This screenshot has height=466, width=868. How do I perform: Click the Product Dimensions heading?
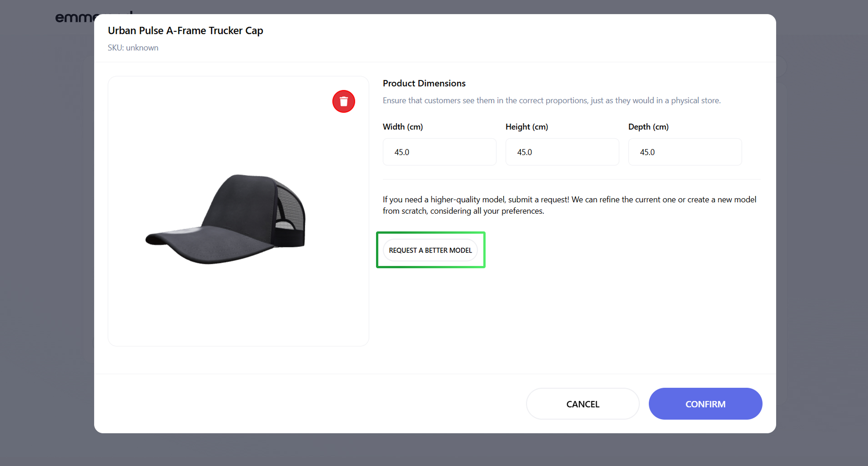424,83
